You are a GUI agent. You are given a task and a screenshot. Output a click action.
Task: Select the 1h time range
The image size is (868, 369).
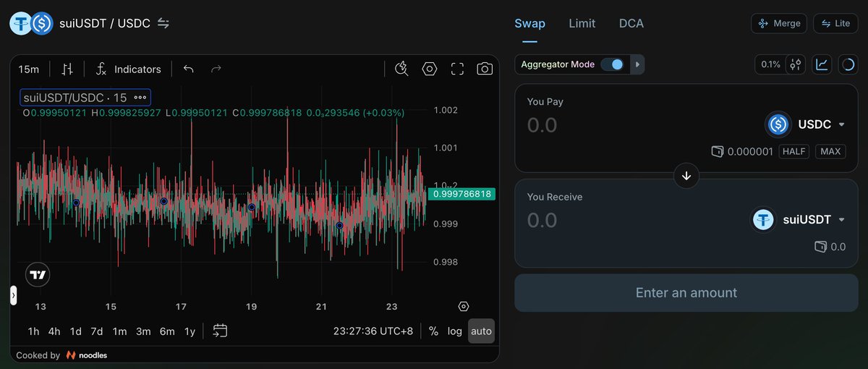tap(33, 331)
